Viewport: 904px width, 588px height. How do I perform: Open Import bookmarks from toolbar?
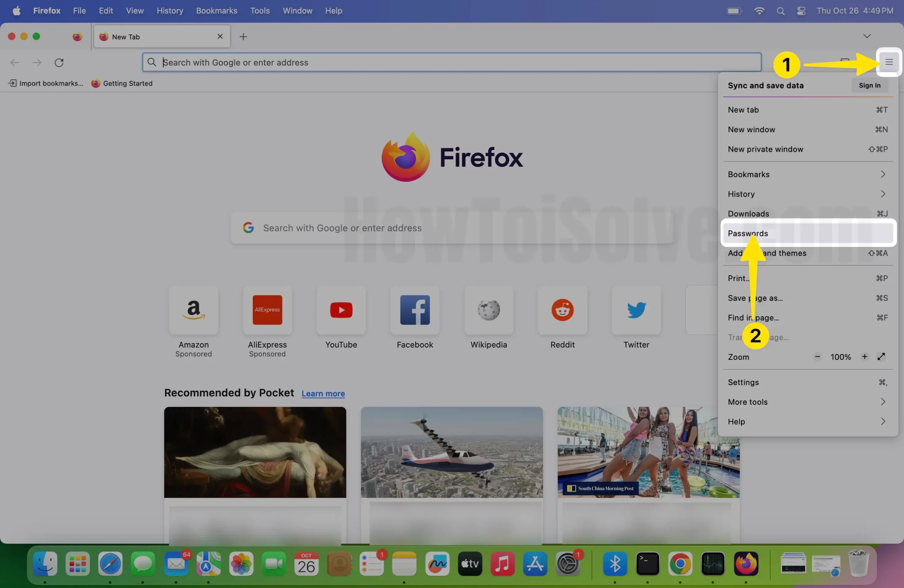point(46,83)
